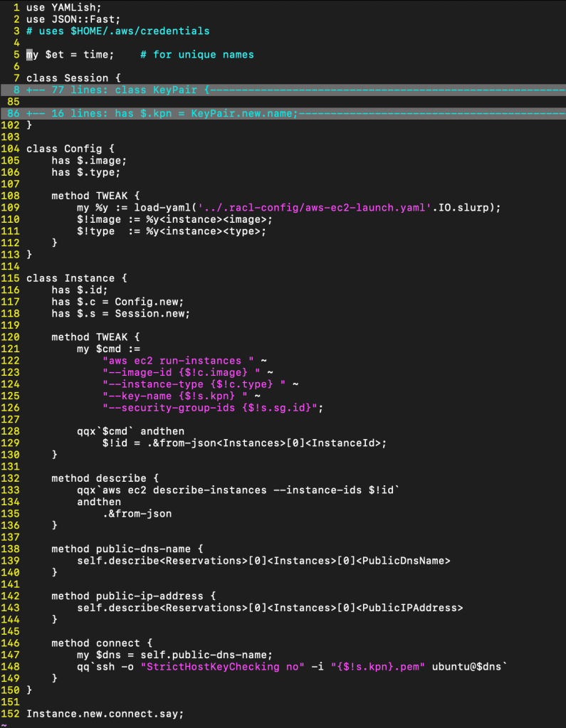Click the 'Instance.new.connect.say;' statement
566x728 pixels.
point(105,714)
